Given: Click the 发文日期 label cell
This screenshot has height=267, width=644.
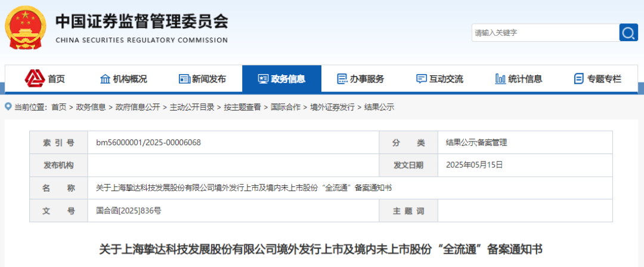Looking at the screenshot, I should tap(408, 165).
